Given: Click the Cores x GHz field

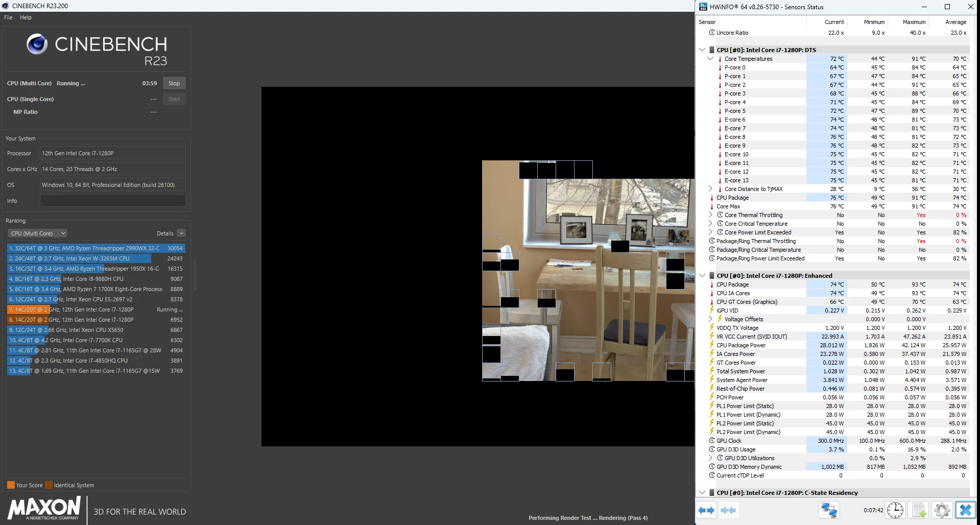Looking at the screenshot, I should point(113,169).
